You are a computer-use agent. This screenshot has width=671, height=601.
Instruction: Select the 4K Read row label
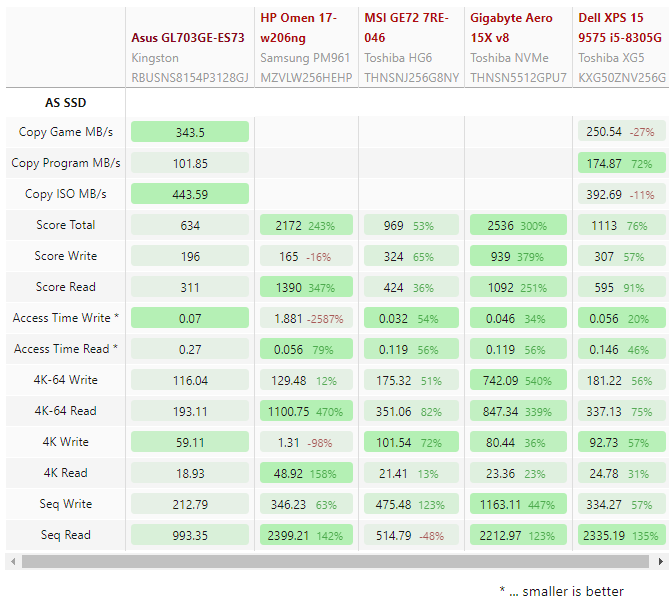pyautogui.click(x=65, y=473)
